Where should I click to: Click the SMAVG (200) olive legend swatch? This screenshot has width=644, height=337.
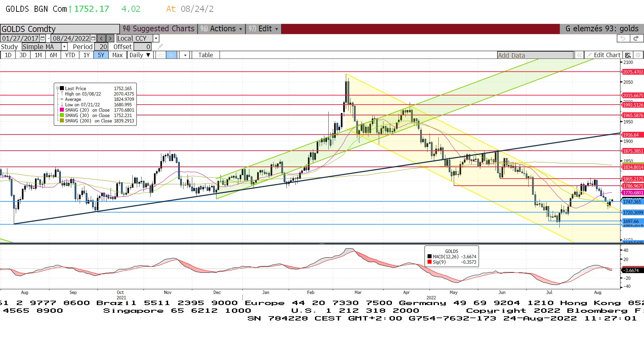(x=62, y=121)
